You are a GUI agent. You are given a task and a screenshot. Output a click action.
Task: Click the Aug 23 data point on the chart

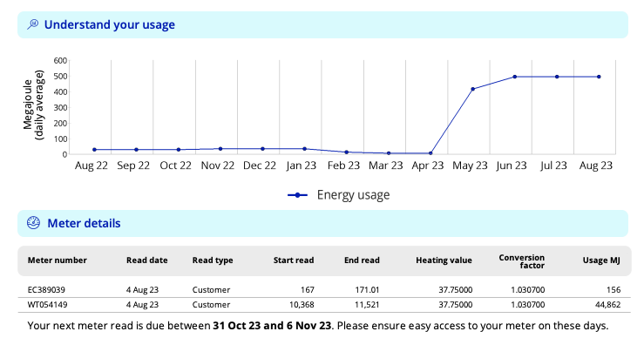(x=599, y=77)
